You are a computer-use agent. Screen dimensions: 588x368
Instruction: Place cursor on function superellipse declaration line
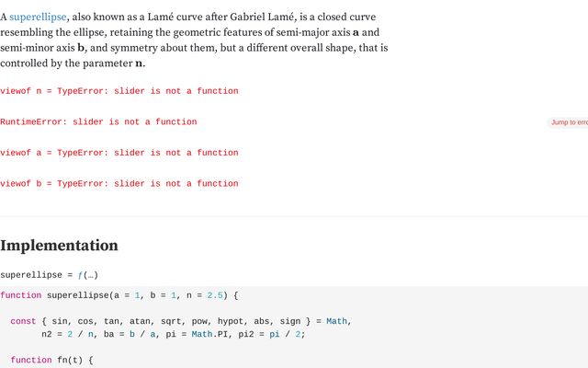[x=119, y=295]
